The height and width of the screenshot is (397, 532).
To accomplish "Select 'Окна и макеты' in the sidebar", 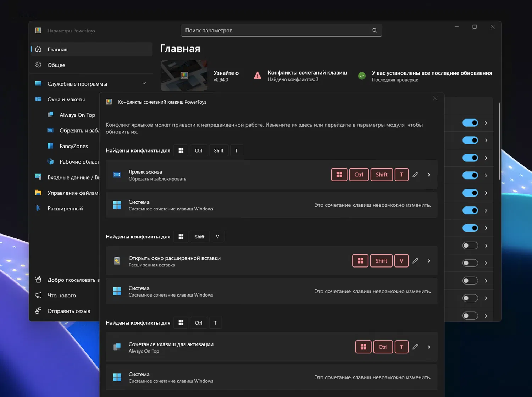I will [x=65, y=99].
